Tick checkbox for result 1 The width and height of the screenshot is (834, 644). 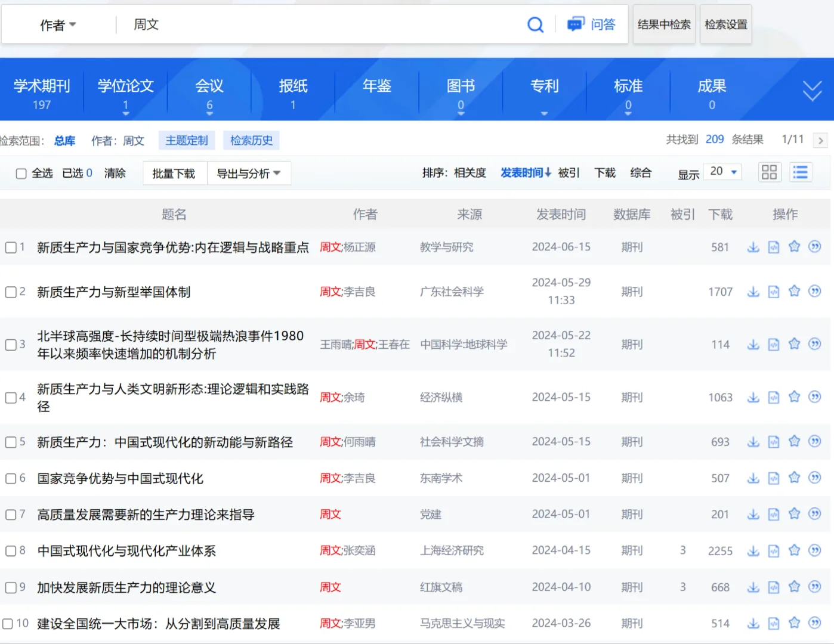pyautogui.click(x=11, y=247)
